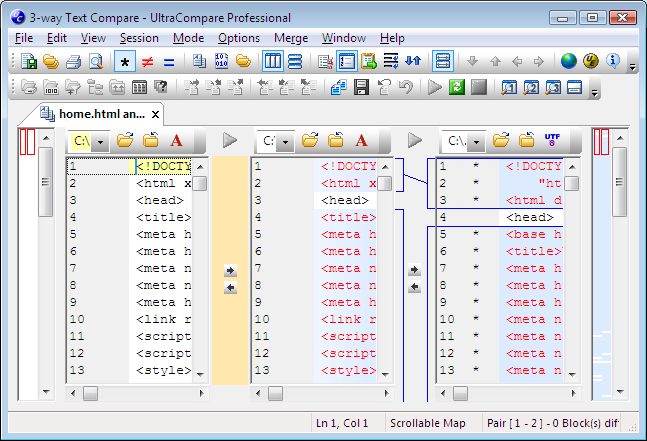Click the ignore options checklist icon
Viewport: 647px width, 441px height.
325,61
